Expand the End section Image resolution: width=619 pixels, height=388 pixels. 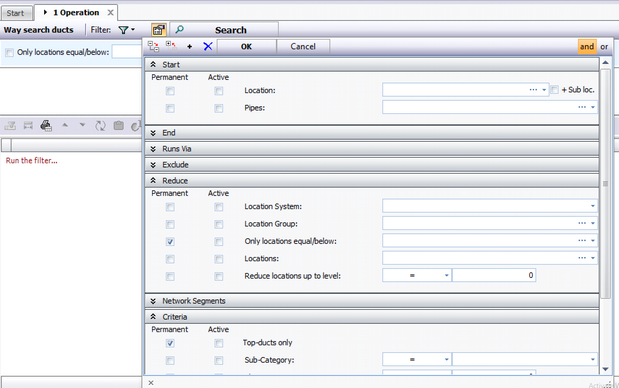tap(153, 133)
